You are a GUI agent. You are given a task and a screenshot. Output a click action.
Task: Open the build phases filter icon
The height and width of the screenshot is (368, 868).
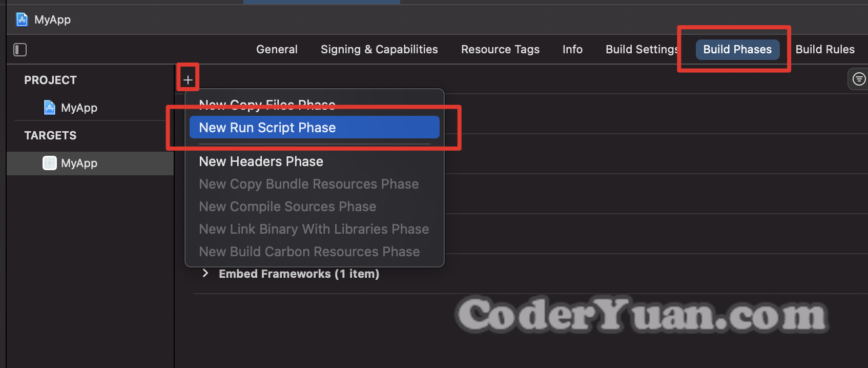coord(859,79)
